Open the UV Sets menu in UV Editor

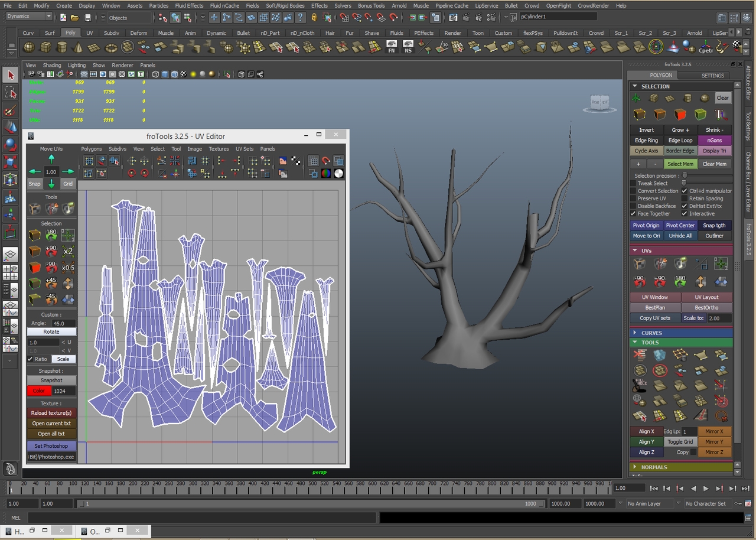pos(245,149)
